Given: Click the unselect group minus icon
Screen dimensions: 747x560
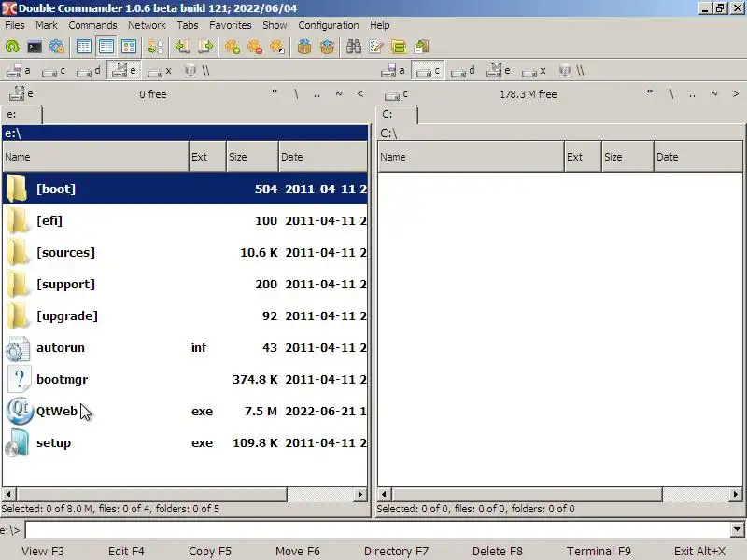Looking at the screenshot, I should (x=255, y=47).
